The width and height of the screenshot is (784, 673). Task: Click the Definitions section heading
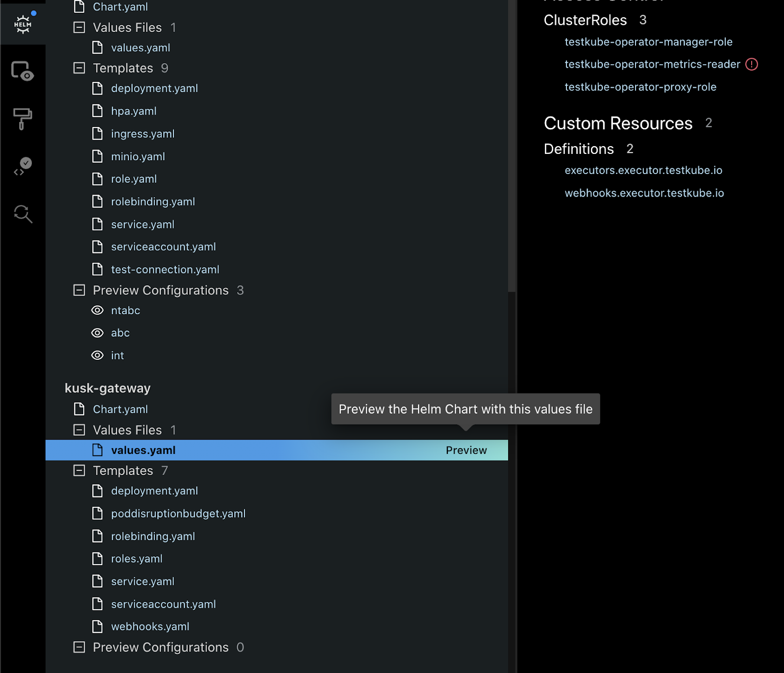(579, 149)
